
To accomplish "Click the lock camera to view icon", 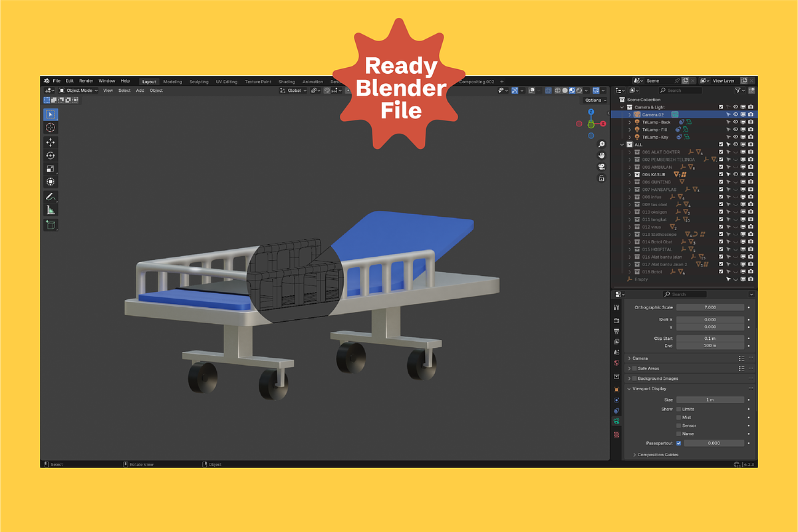I will pyautogui.click(x=601, y=178).
